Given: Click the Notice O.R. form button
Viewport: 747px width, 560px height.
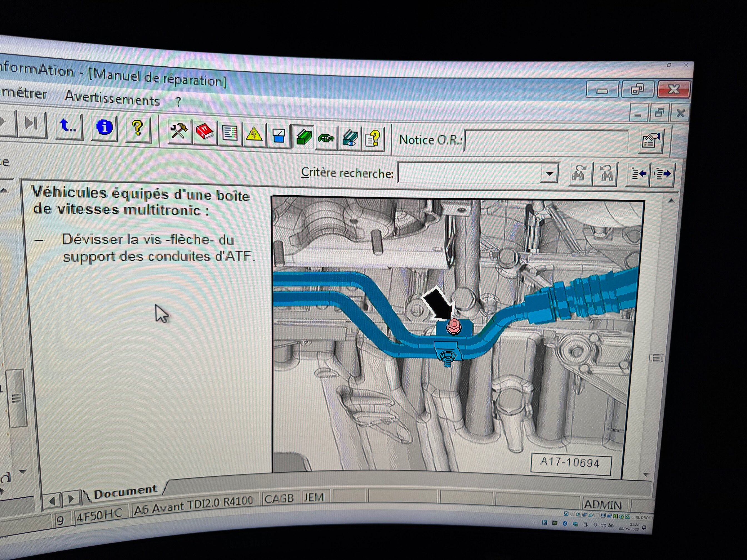Looking at the screenshot, I should [x=651, y=141].
